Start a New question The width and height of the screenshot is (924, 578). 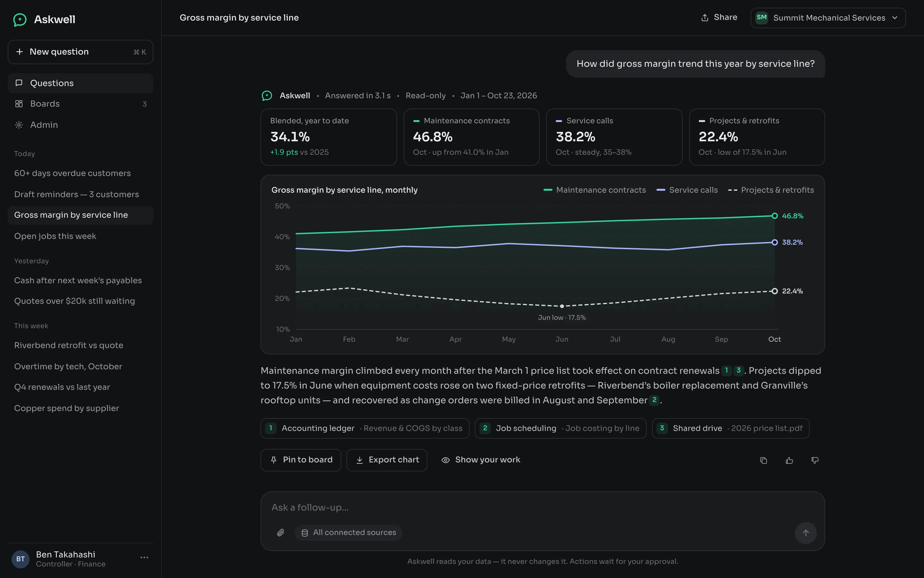pos(80,52)
